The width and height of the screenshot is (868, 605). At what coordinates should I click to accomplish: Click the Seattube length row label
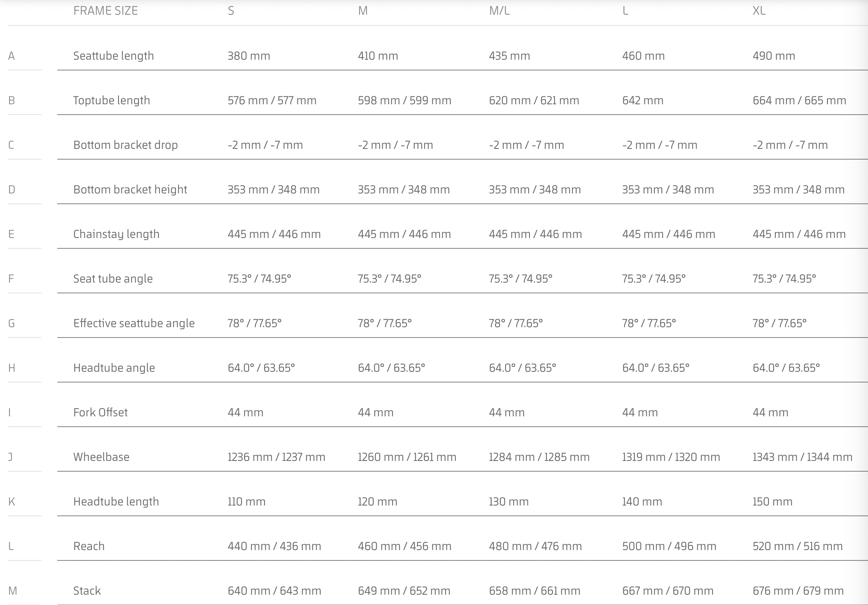click(113, 56)
